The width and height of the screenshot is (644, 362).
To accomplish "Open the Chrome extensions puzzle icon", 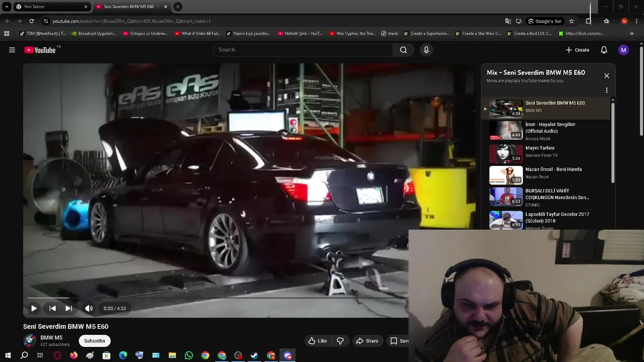I will click(x=589, y=21).
